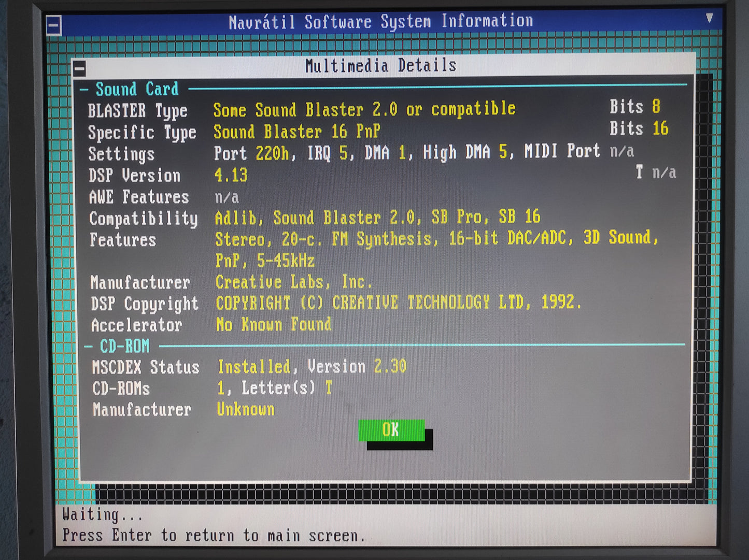Click the Features line starting 'Stereo, 20-c. FM Synthesis'
The height and width of the screenshot is (560, 749).
point(436,238)
